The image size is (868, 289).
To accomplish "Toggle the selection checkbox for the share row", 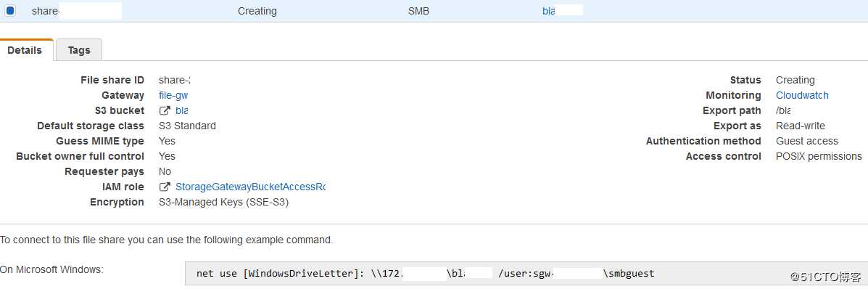I will (x=10, y=11).
